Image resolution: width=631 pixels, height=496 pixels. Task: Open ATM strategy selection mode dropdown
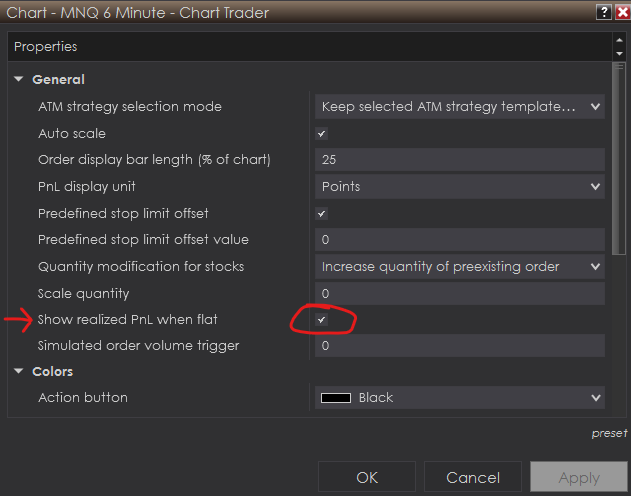tap(460, 106)
